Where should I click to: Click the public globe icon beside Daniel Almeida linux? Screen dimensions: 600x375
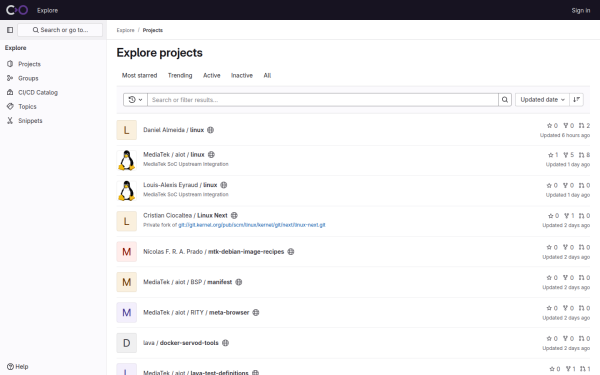click(210, 130)
